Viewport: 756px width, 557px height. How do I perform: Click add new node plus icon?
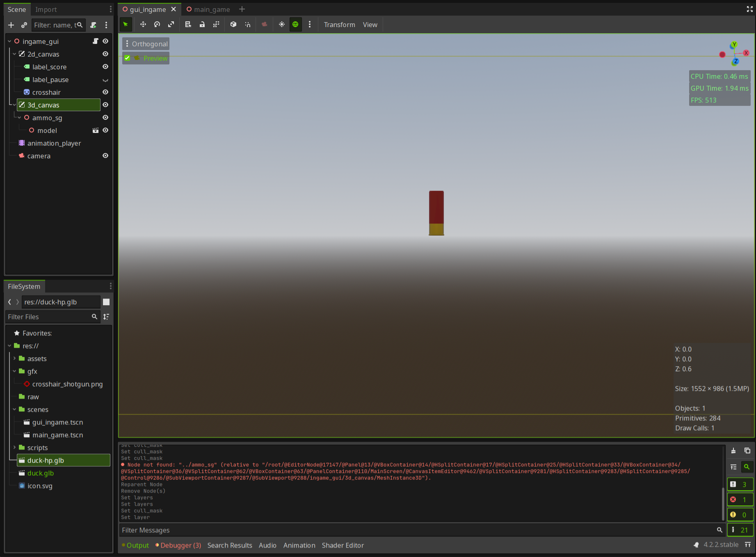click(11, 25)
